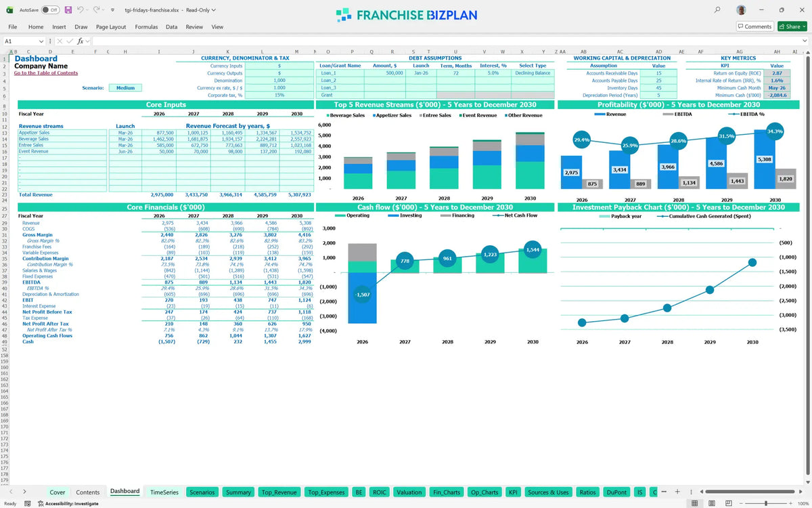Select the Scenario cell showing Medium

coord(125,87)
